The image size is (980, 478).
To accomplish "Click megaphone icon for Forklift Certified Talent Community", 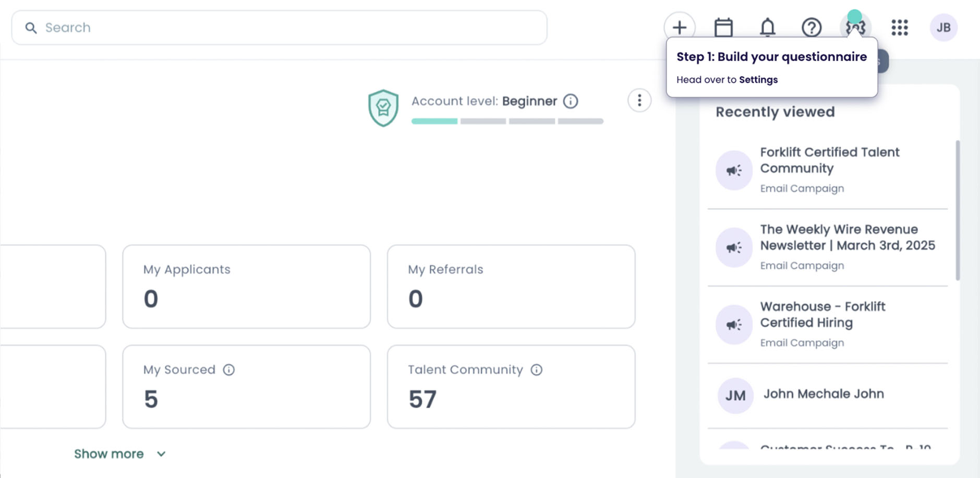I will pos(734,170).
